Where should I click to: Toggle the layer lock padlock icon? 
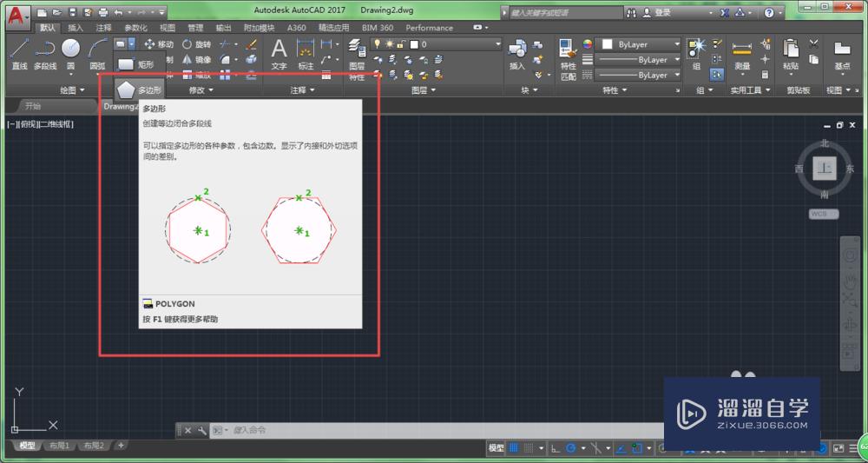click(x=400, y=44)
